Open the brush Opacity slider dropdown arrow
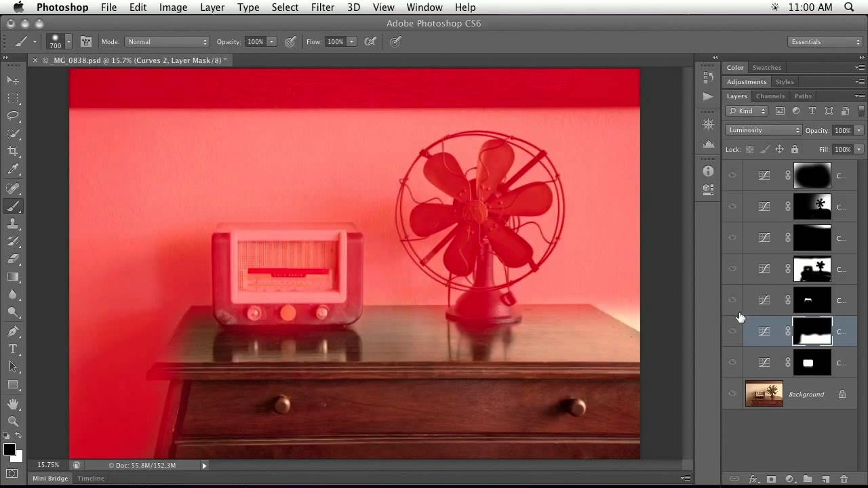 point(271,41)
